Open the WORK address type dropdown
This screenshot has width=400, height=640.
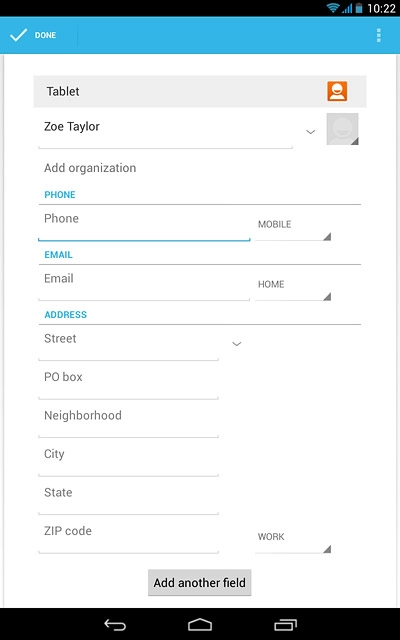click(293, 540)
